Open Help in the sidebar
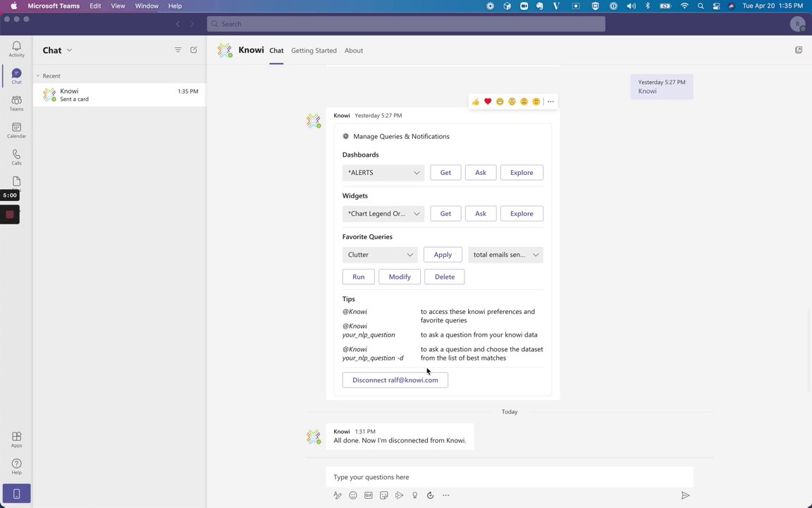The width and height of the screenshot is (812, 508). [x=17, y=466]
